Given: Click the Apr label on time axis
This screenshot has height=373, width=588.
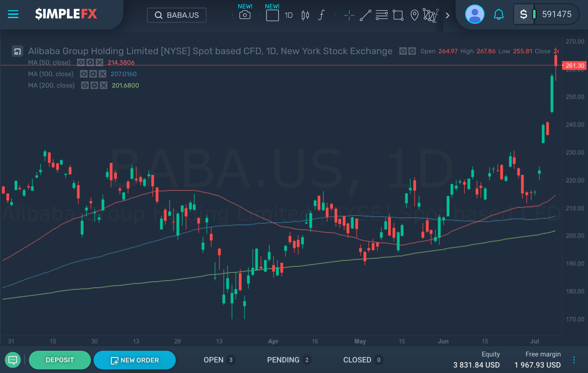Looking at the screenshot, I should point(273,341).
